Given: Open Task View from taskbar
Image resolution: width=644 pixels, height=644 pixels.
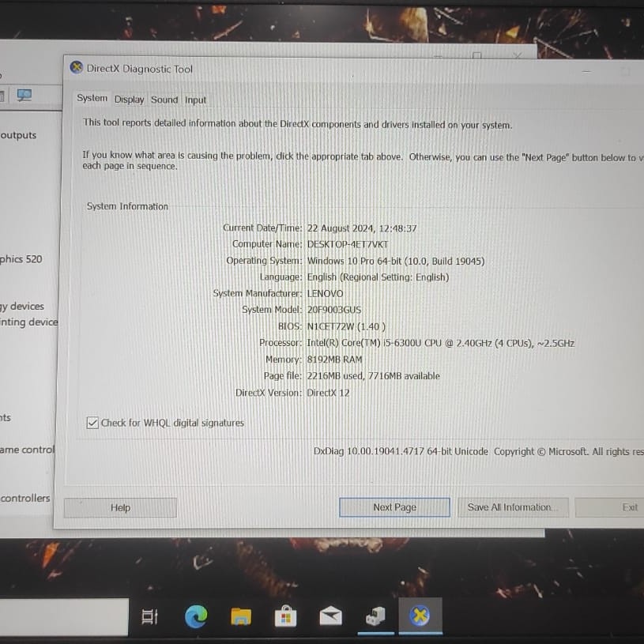Looking at the screenshot, I should coord(149,616).
